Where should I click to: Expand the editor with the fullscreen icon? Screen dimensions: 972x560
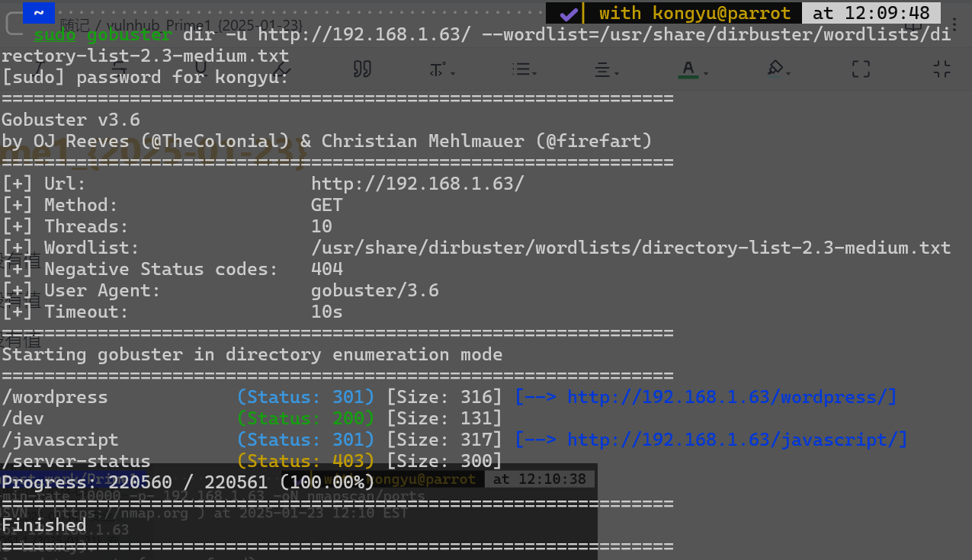[861, 69]
